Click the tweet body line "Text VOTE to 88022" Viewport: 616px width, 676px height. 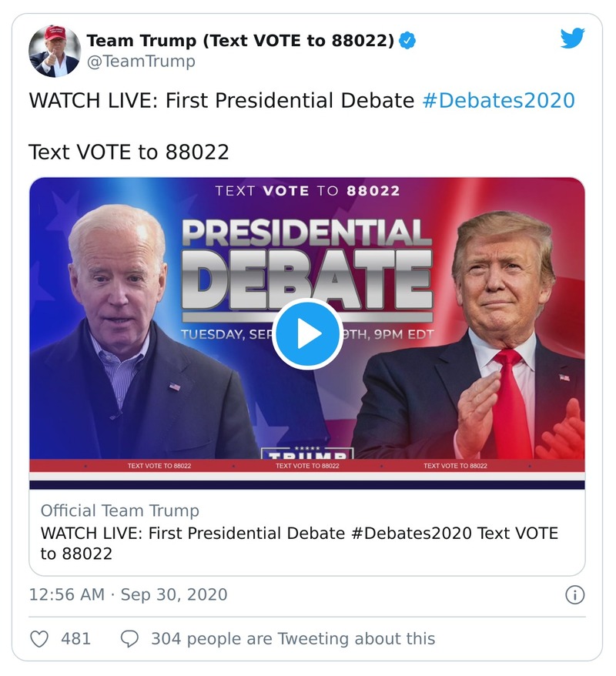pos(129,152)
